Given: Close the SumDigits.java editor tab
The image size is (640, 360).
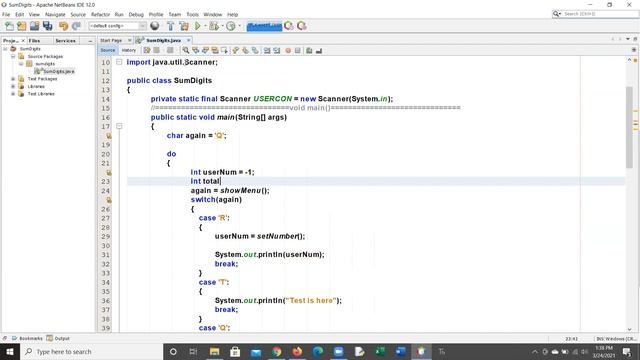Looking at the screenshot, I should (x=189, y=40).
